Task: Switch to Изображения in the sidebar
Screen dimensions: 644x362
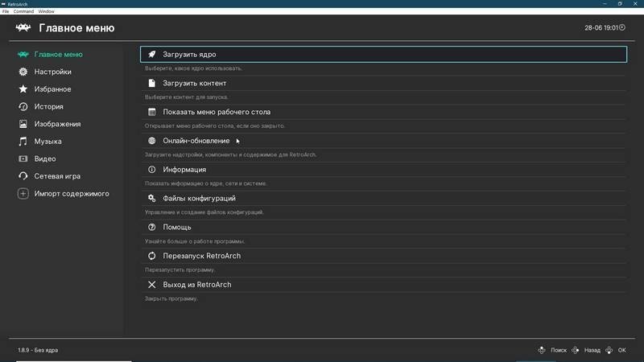Action: pyautogui.click(x=57, y=124)
